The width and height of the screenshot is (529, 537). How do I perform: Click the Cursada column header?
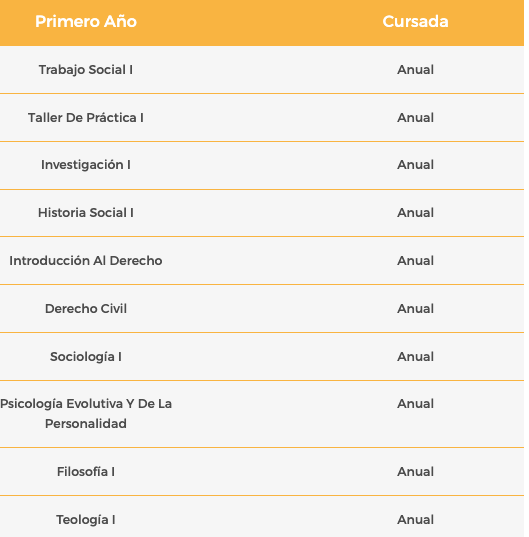coord(415,22)
